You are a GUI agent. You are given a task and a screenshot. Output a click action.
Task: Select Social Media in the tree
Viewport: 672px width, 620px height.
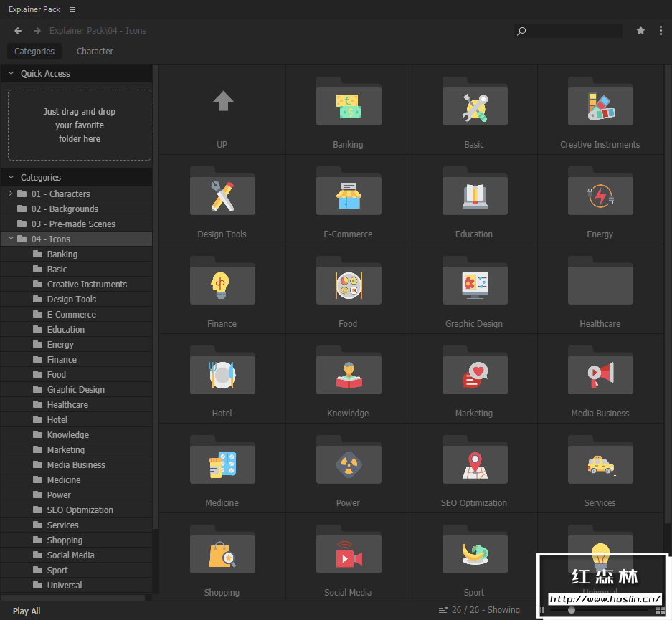click(76, 555)
